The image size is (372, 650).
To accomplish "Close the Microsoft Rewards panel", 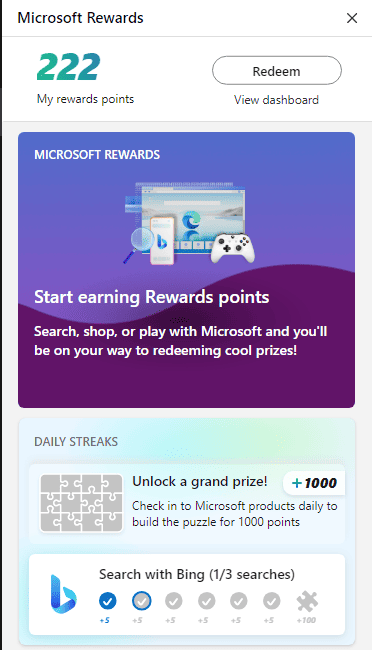I will tap(352, 18).
